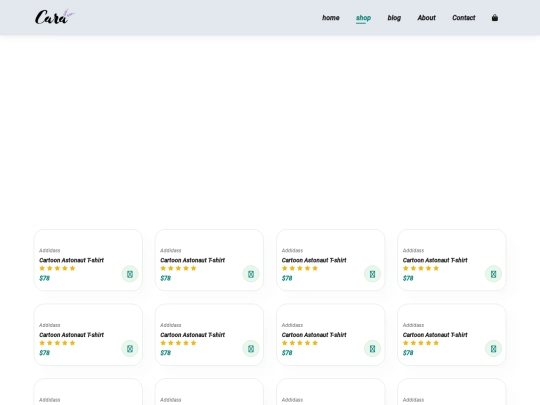Click star rating on second row, third card
Viewport: 540px width, 405px height.
[x=300, y=343]
